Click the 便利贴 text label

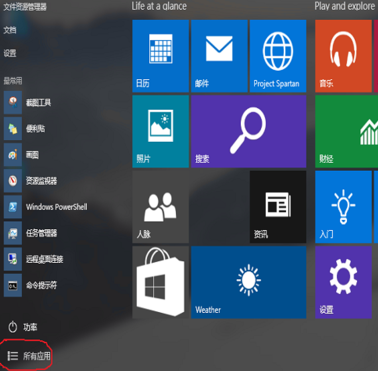(35, 129)
